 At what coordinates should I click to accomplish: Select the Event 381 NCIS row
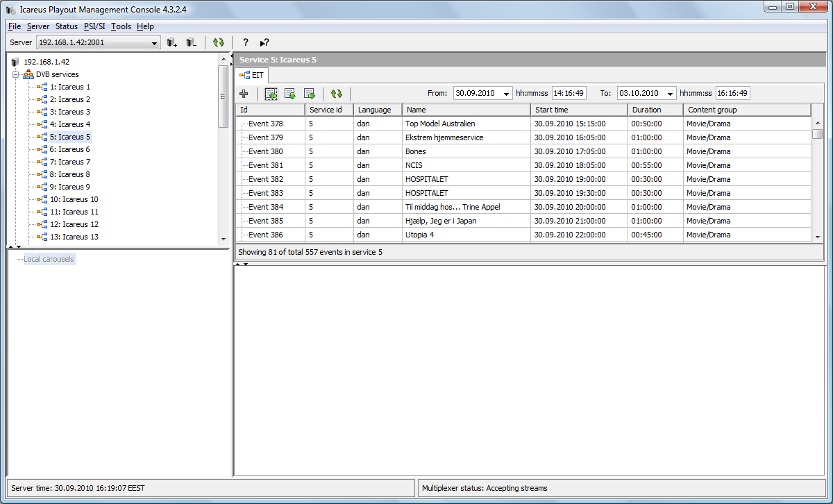pos(413,165)
